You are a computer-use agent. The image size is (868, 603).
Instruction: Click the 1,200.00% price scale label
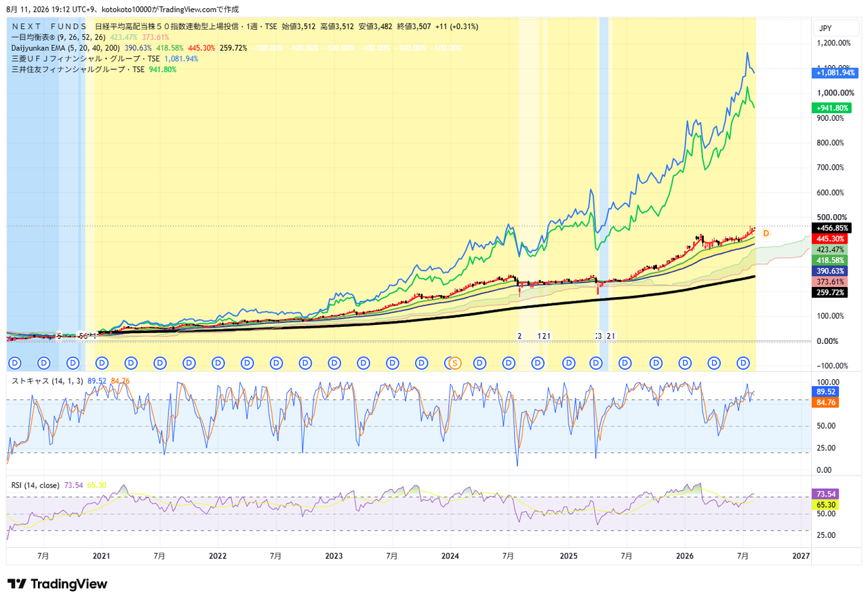coord(834,43)
